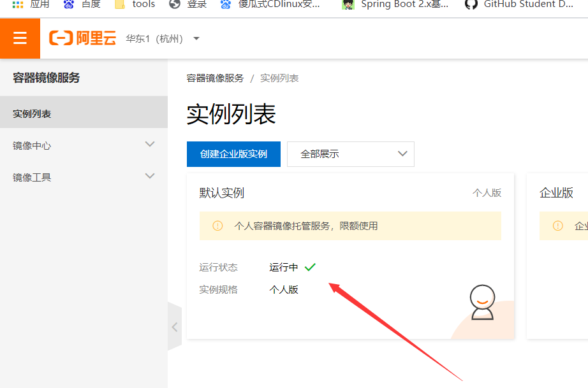Open the 华东1（杭州） region dropdown
This screenshot has width=588, height=388.
click(163, 39)
